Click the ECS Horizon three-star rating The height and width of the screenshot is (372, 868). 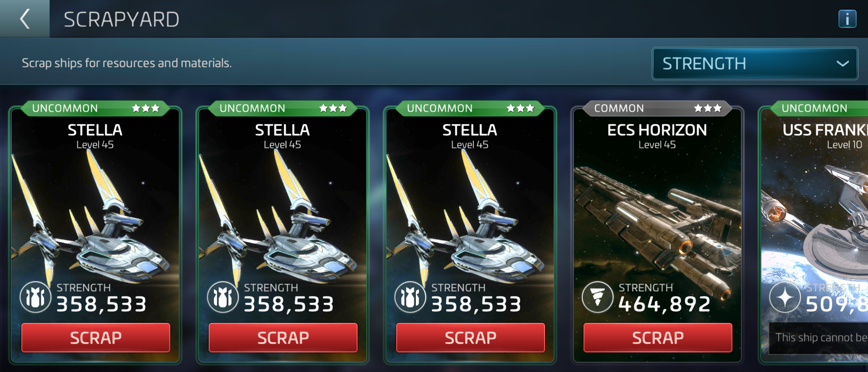click(707, 108)
